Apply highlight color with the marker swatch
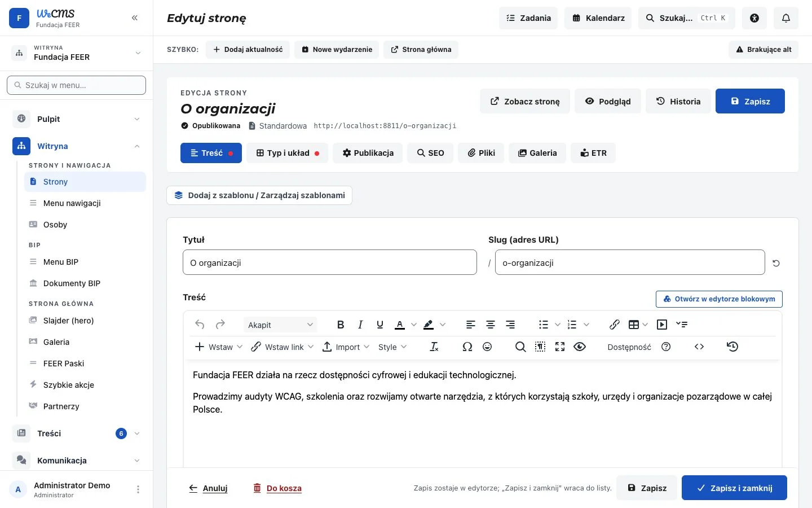812x508 pixels. click(429, 325)
